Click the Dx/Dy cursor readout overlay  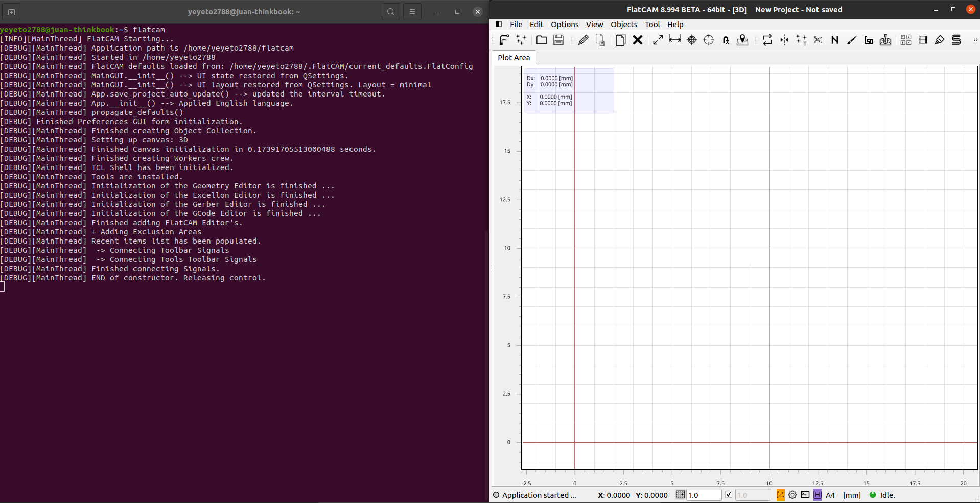569,90
